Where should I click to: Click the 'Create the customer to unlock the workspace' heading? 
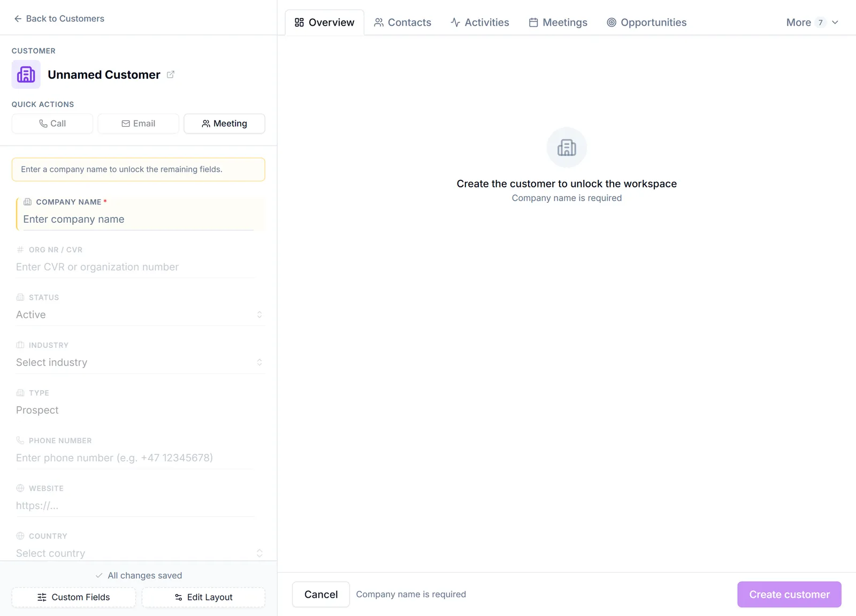pos(567,184)
